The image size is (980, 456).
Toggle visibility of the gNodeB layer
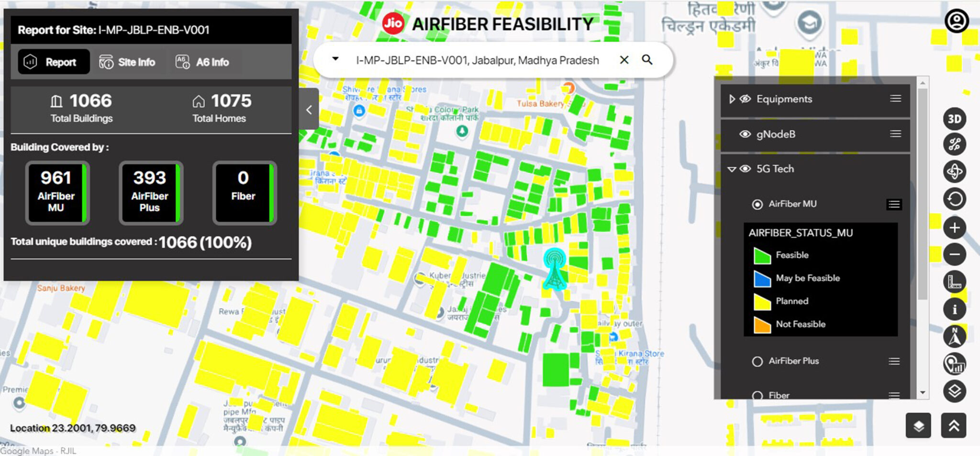click(x=745, y=135)
